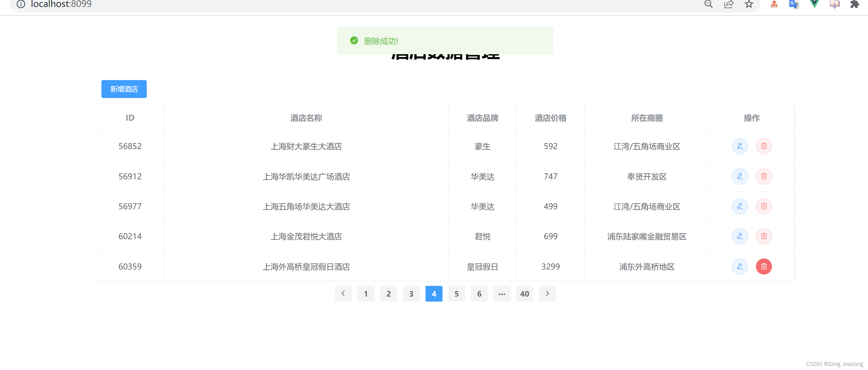Click price cell 592

[x=551, y=146]
